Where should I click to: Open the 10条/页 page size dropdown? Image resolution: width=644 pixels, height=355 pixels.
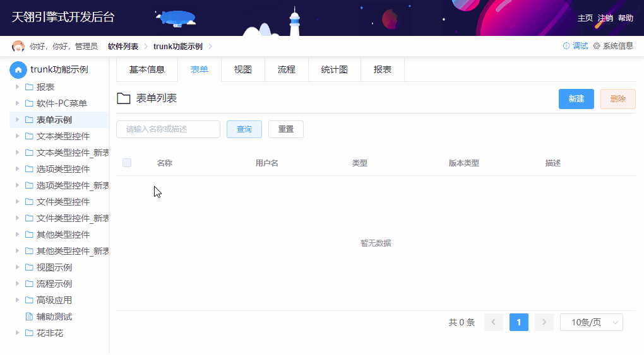(591, 322)
